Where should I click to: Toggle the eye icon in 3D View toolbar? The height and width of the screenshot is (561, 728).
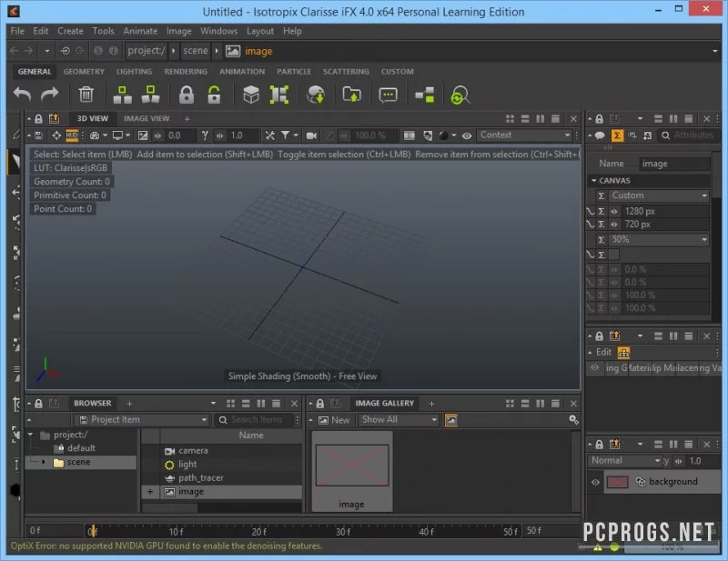467,135
